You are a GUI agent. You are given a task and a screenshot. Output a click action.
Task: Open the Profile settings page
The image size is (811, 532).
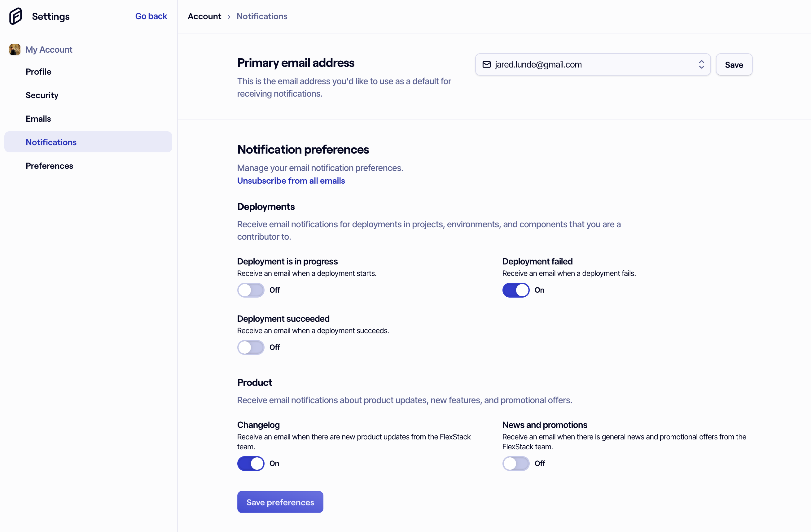[38, 72]
